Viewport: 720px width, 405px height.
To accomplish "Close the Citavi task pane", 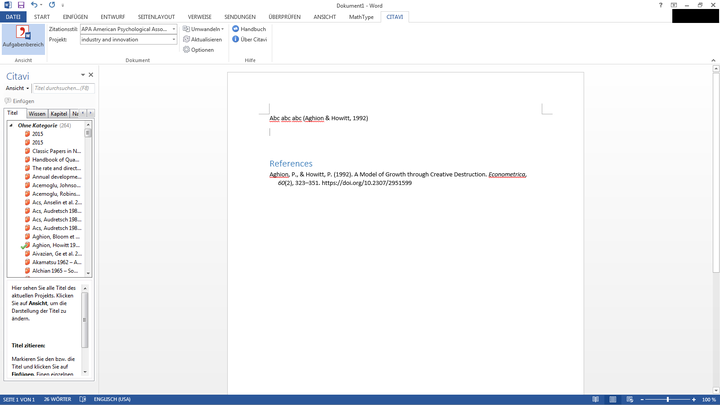I will [91, 75].
